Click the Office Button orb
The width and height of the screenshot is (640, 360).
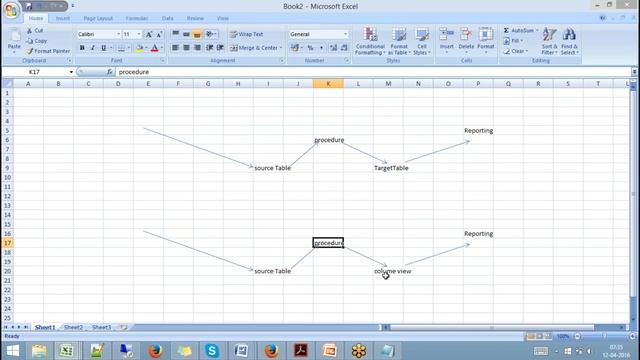11,10
